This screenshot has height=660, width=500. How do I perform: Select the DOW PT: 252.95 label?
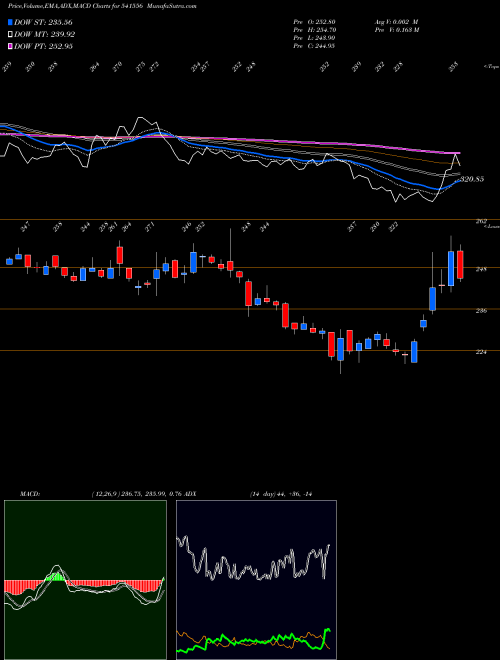pyautogui.click(x=43, y=46)
